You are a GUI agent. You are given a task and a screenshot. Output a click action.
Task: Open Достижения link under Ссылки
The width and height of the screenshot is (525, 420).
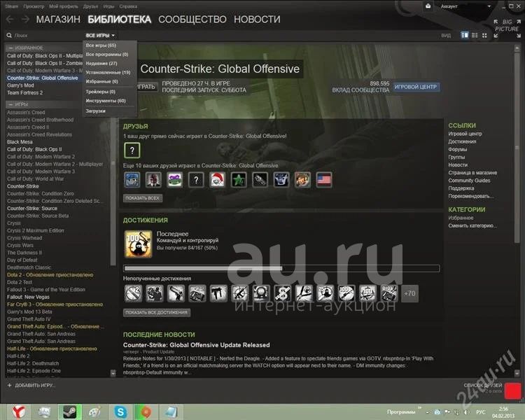pyautogui.click(x=462, y=141)
